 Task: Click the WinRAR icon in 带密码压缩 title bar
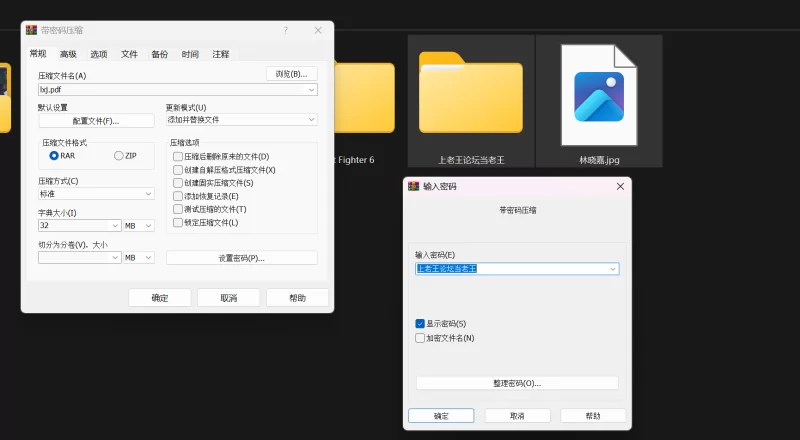pos(31,31)
